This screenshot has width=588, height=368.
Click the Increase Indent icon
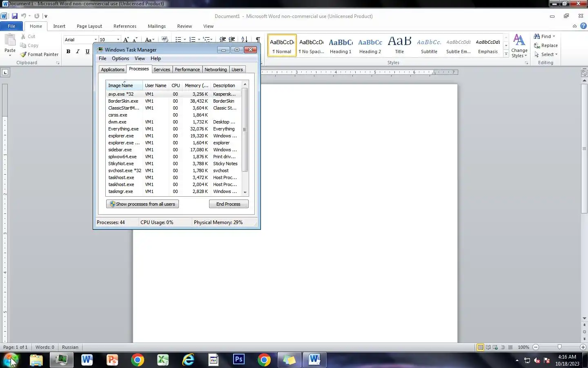(232, 40)
